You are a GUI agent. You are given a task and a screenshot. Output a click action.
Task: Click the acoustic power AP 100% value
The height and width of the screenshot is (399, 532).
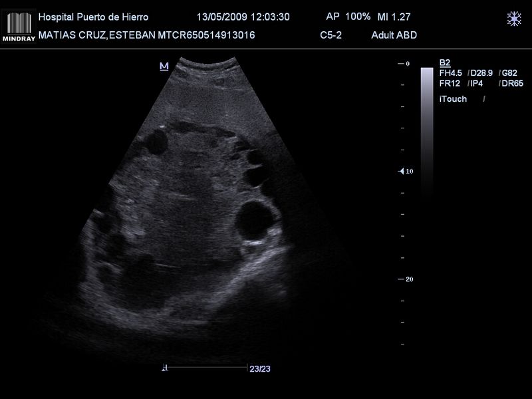click(x=348, y=17)
